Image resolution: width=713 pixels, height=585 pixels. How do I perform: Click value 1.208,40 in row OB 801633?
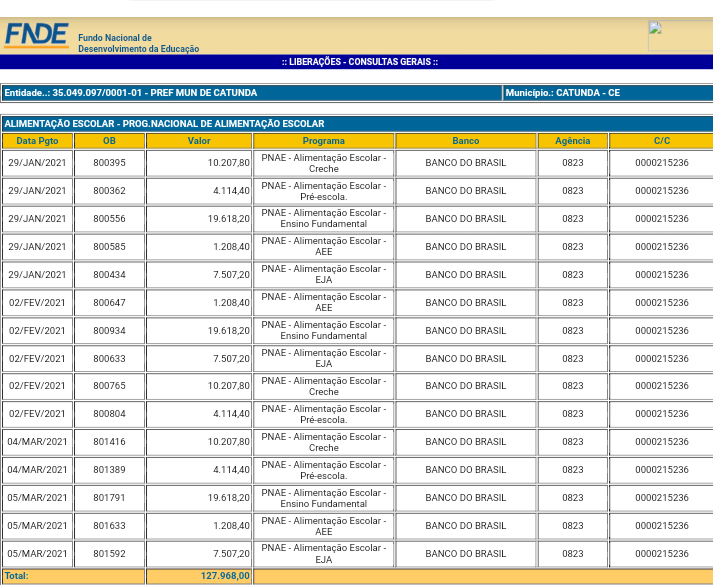231,526
